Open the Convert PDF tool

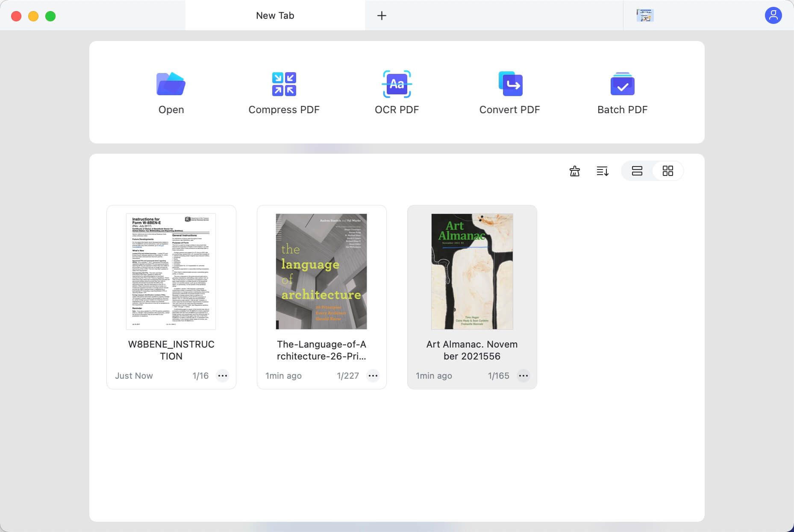(x=510, y=84)
